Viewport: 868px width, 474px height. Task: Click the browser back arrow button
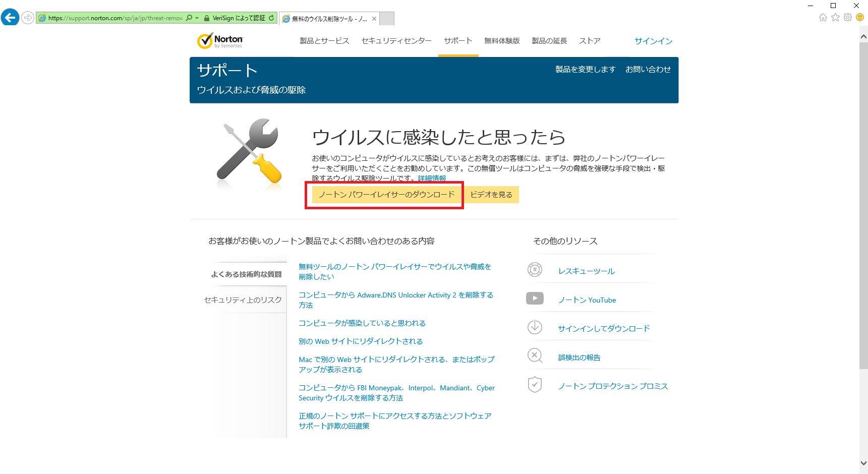[10, 18]
